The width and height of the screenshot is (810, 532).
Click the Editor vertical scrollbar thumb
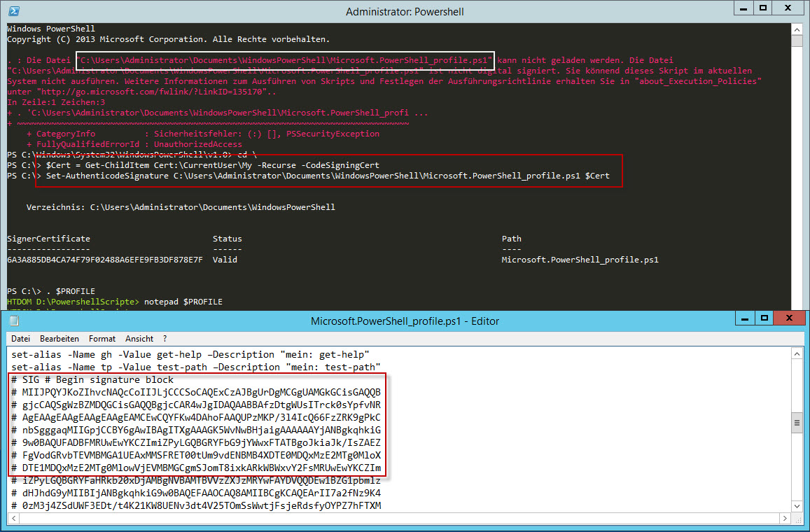click(x=797, y=423)
